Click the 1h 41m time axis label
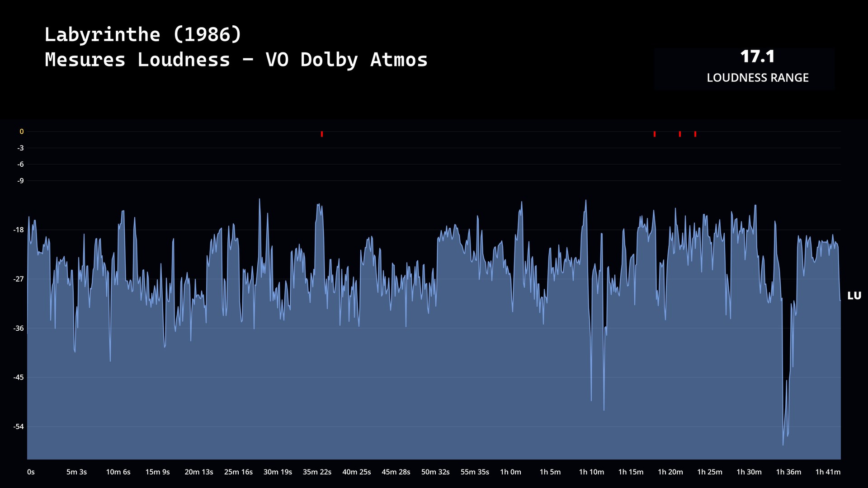The height and width of the screenshot is (488, 868). coord(828,472)
